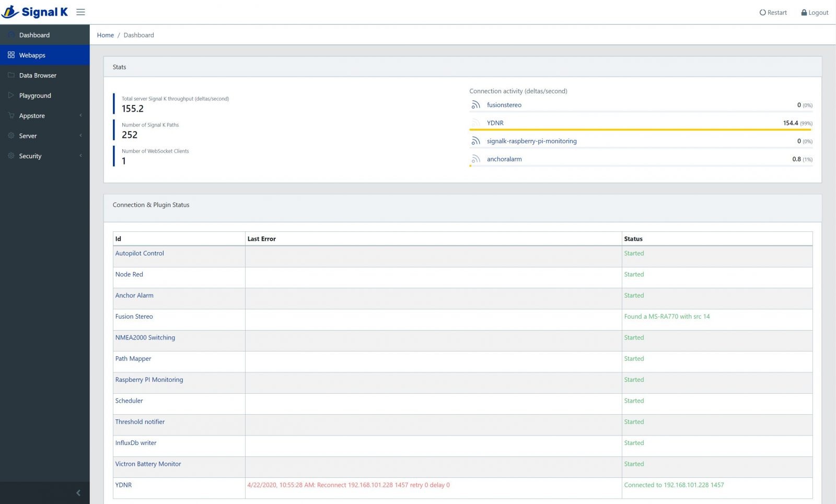
Task: Expand the Appstore sidebar menu
Action: point(45,116)
